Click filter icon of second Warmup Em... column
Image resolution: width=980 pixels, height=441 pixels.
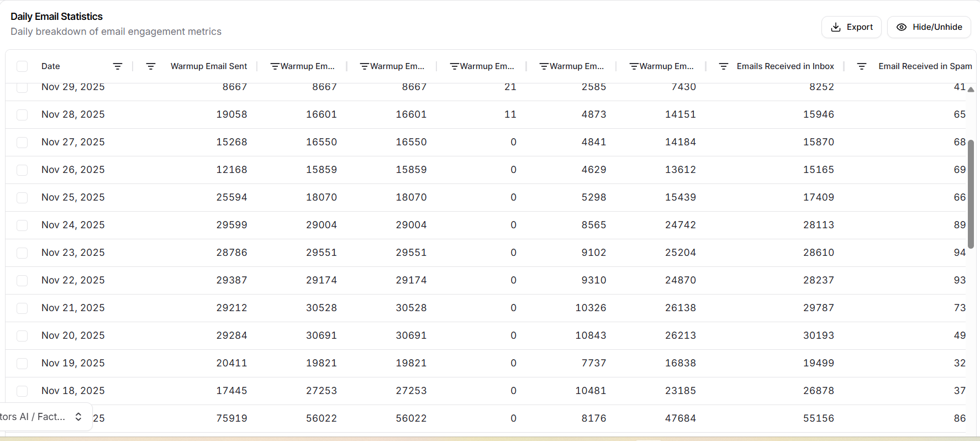tap(364, 66)
